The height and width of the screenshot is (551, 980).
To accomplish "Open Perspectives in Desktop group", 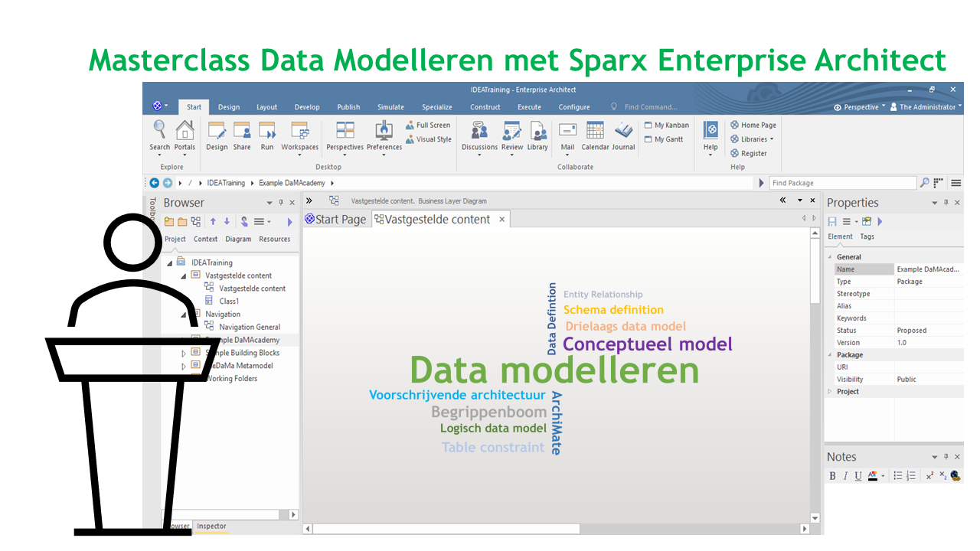I will pyautogui.click(x=345, y=130).
